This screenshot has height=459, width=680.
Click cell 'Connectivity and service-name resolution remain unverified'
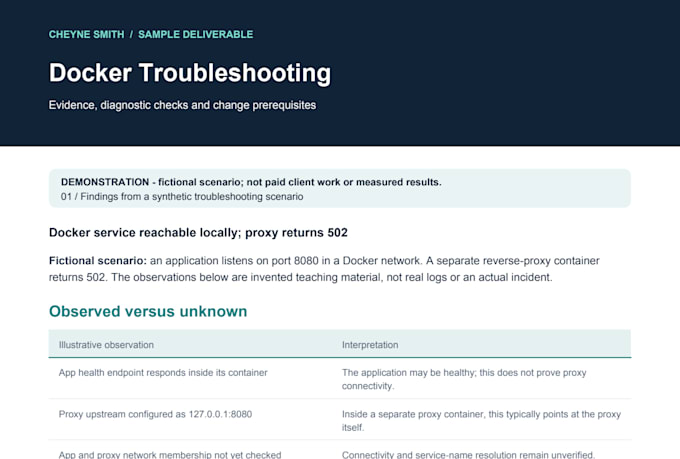click(468, 454)
